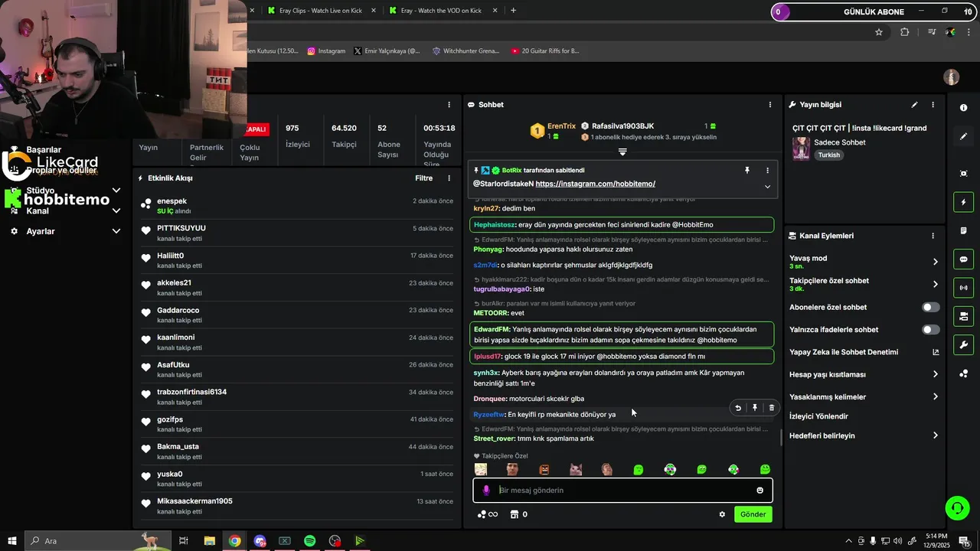Collapse the gift leaderboard arrow
The image size is (980, 551).
click(622, 152)
